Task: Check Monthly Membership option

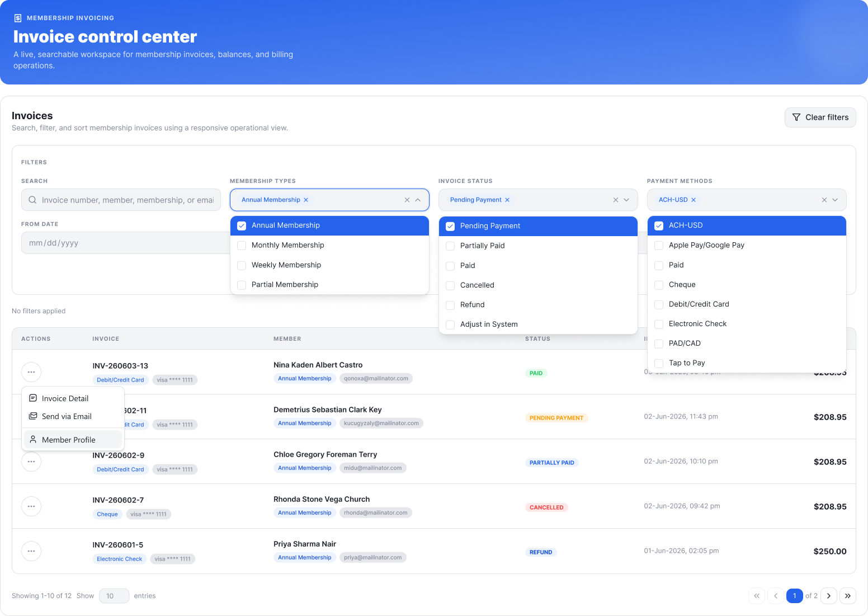Action: point(242,245)
